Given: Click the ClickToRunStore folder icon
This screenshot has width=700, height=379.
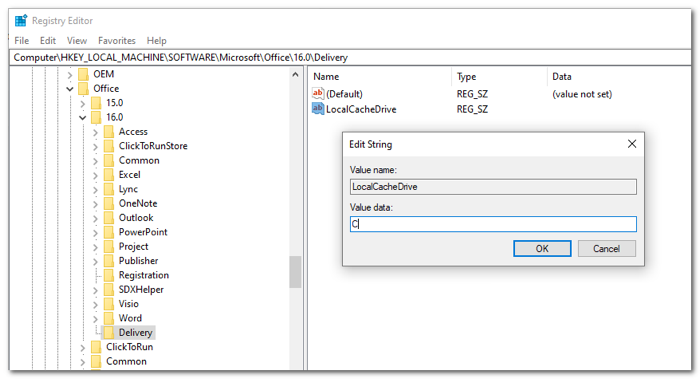Looking at the screenshot, I should (x=108, y=146).
